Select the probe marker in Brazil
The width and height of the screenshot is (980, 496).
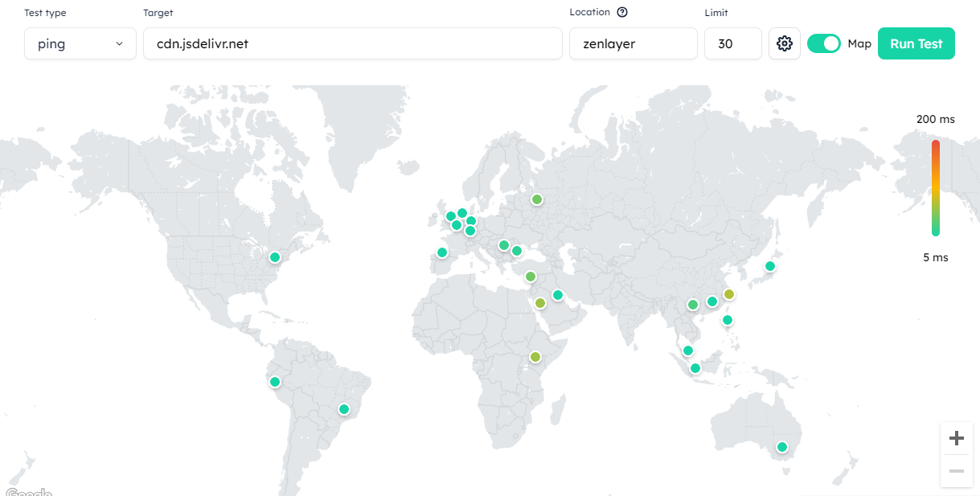tap(343, 409)
